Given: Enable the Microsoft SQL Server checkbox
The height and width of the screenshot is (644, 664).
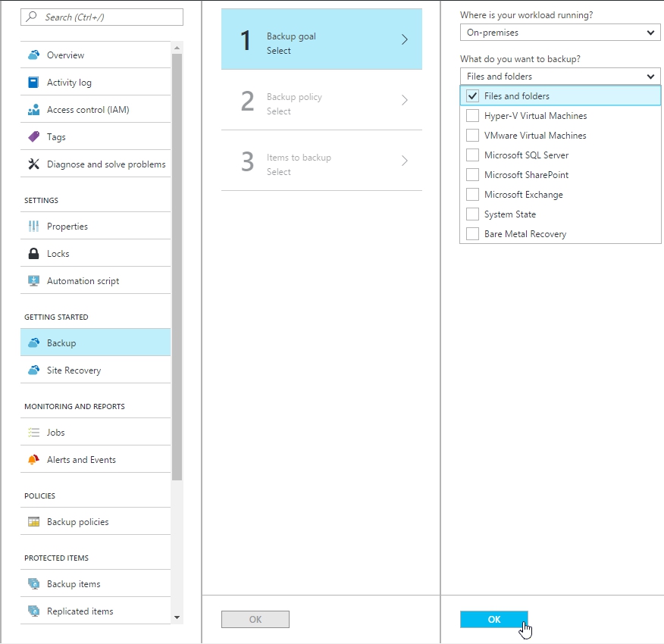Looking at the screenshot, I should point(472,155).
